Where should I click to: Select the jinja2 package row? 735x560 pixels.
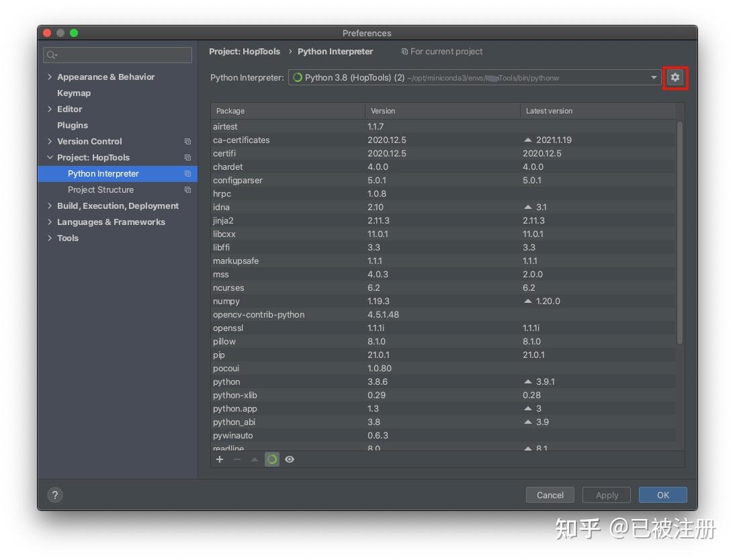tap(443, 220)
